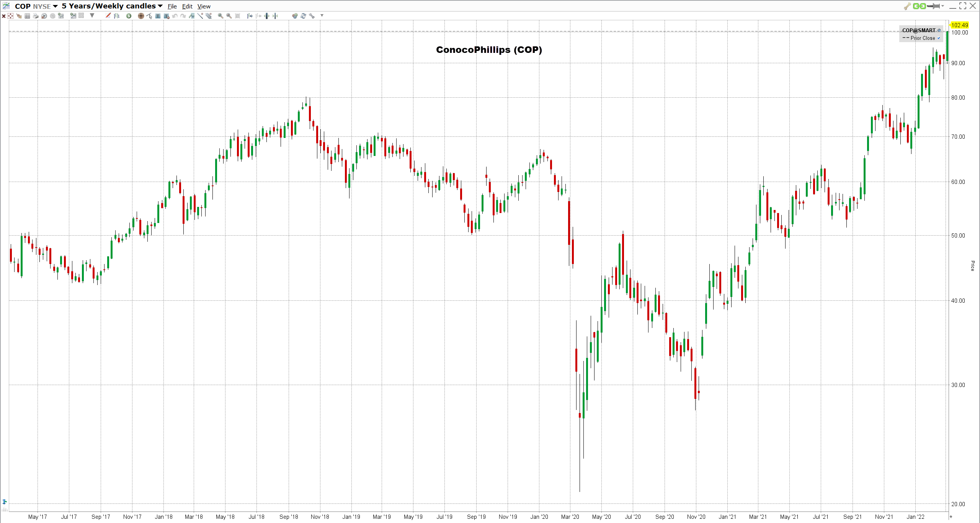This screenshot has width=980, height=523.
Task: Click the bars with right arrow icon
Action: (x=250, y=16)
